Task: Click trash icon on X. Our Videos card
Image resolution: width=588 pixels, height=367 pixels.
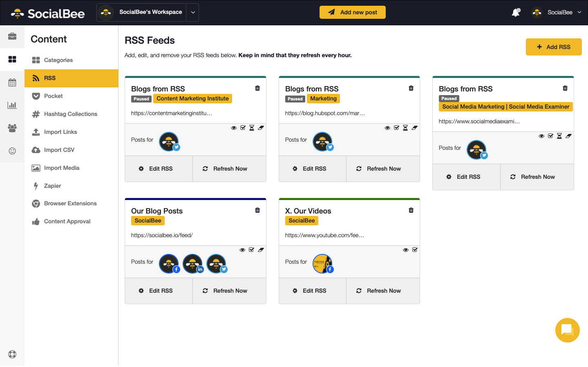Action: coord(411,210)
